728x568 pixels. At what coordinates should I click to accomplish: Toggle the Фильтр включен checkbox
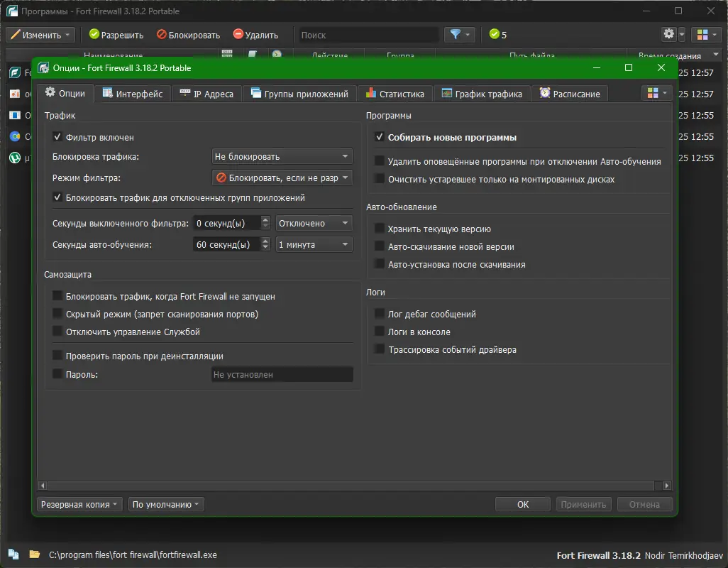pos(57,137)
